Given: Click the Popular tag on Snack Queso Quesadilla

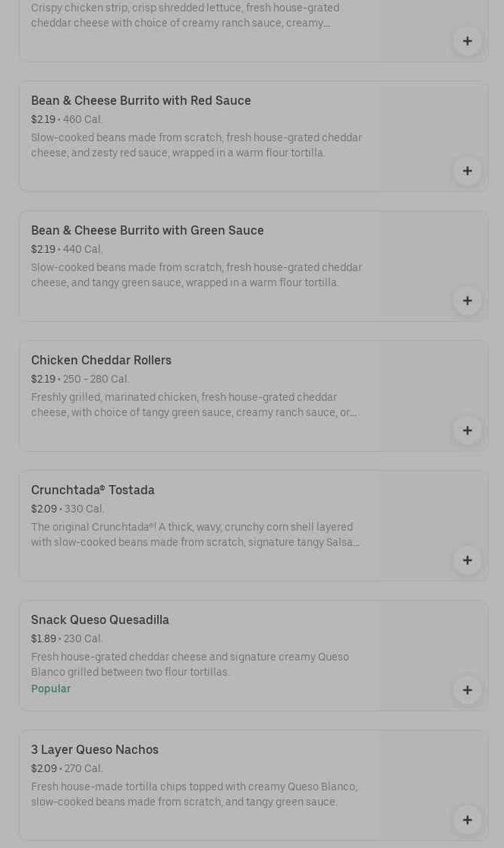Looking at the screenshot, I should click(51, 689).
